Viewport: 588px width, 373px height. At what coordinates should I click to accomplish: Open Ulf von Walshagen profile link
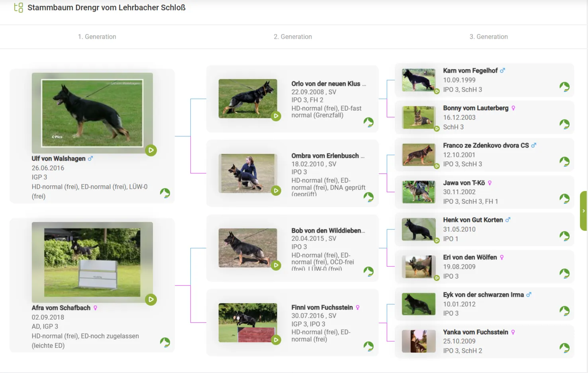(59, 158)
